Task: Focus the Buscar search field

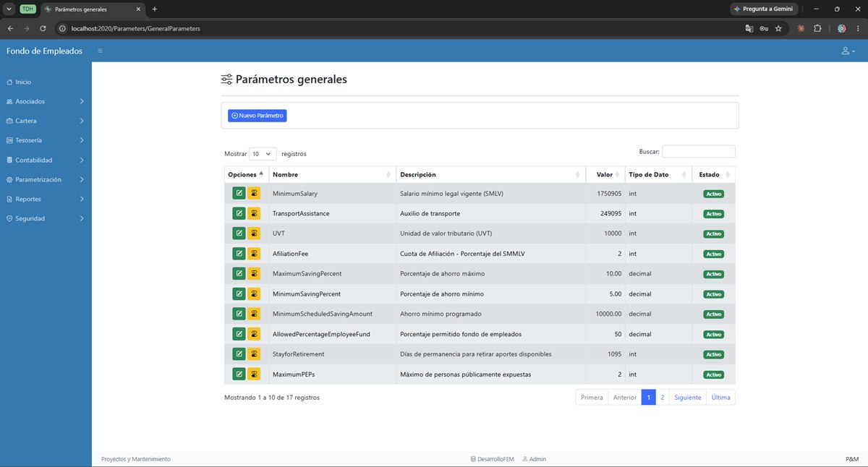Action: pyautogui.click(x=699, y=152)
